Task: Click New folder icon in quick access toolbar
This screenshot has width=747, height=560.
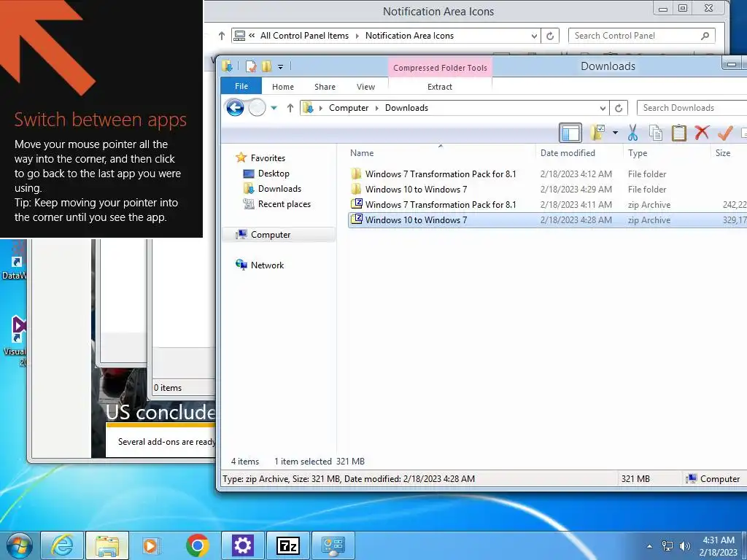Action: click(x=266, y=66)
